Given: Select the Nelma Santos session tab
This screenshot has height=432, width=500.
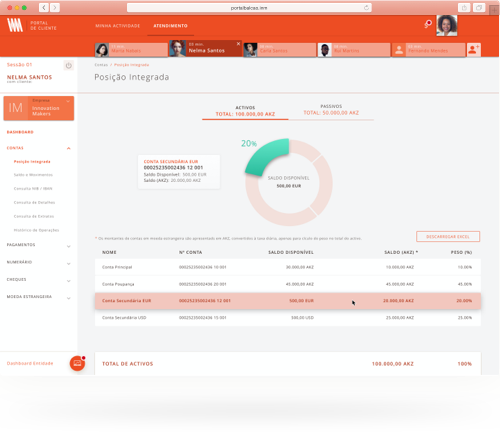Looking at the screenshot, I should pos(205,49).
